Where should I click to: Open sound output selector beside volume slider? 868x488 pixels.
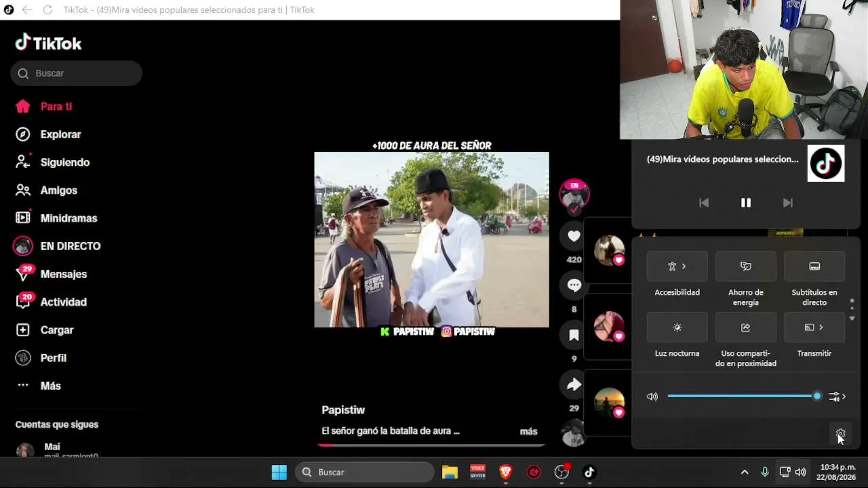coord(837,396)
